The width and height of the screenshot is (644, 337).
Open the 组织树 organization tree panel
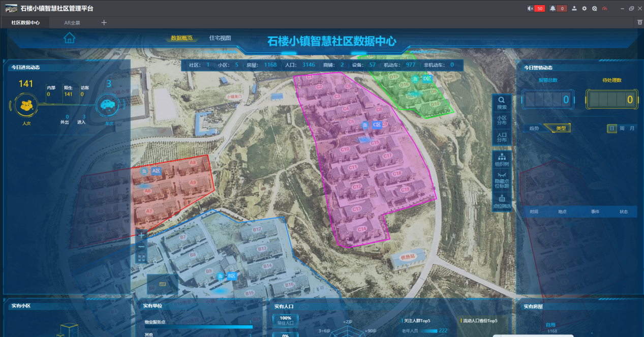[x=502, y=160]
